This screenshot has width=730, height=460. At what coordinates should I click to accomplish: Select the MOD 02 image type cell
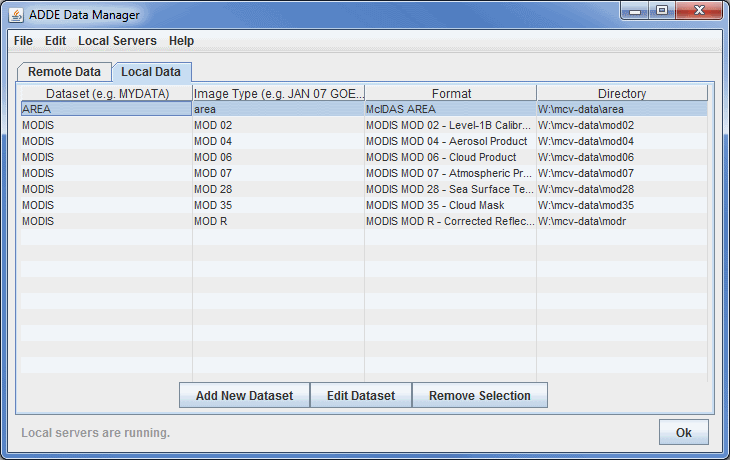coord(278,125)
